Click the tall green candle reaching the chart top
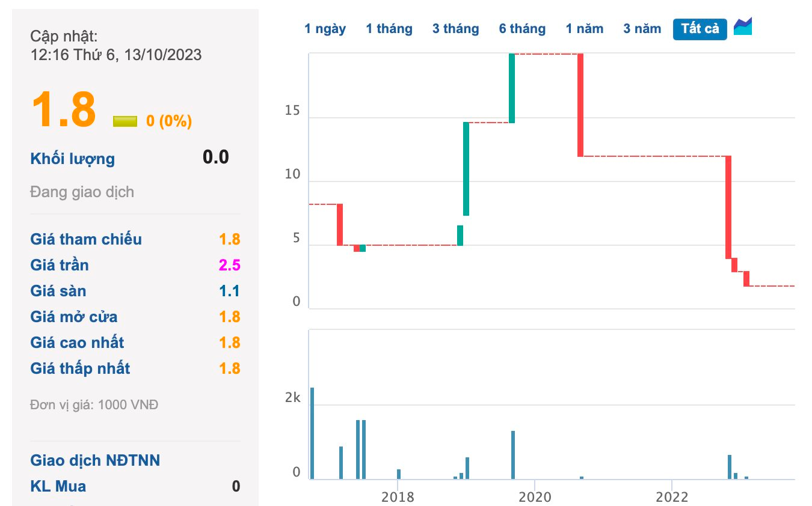Viewport: 812px width, 506px height. click(x=512, y=88)
